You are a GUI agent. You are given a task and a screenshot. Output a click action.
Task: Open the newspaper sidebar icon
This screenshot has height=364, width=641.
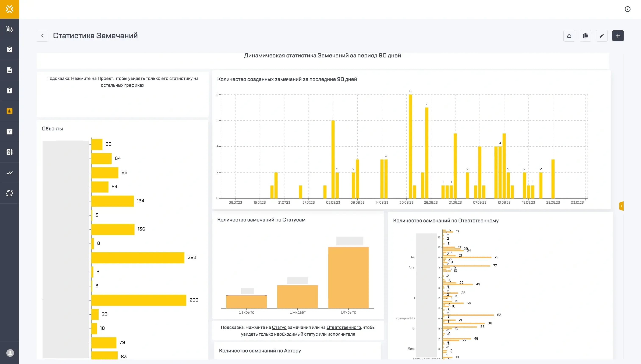click(x=10, y=152)
